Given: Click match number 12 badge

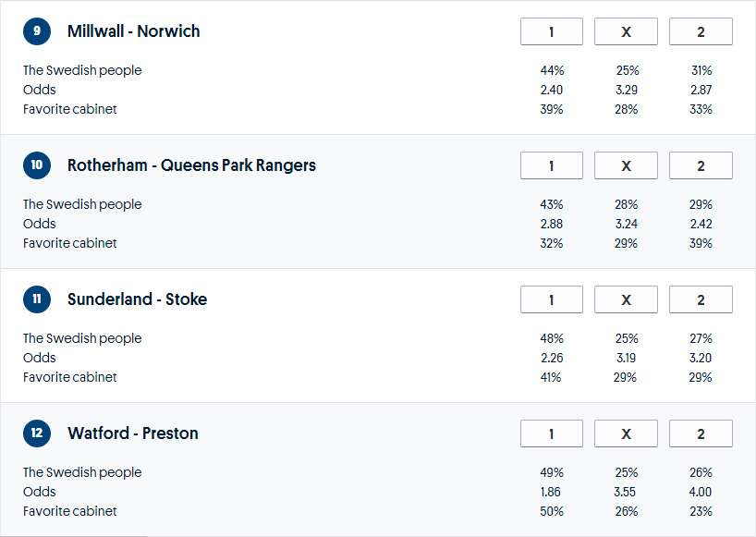Looking at the screenshot, I should point(37,433).
